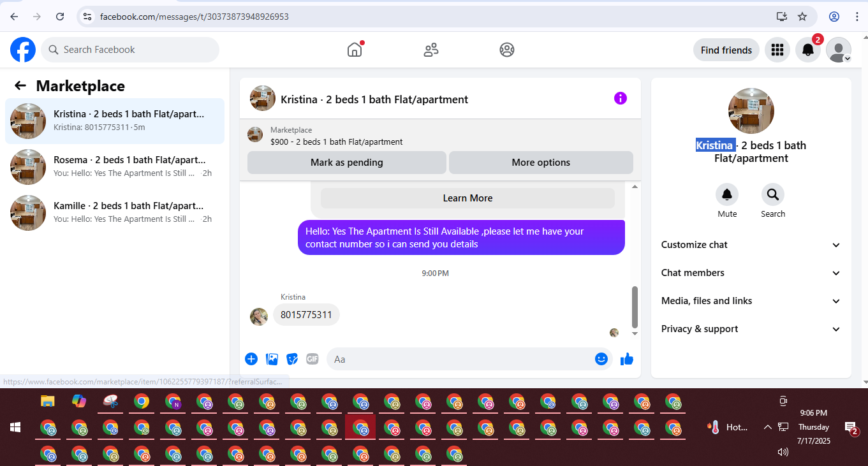
Task: Open the Friends icon in top navigation
Action: [x=431, y=50]
